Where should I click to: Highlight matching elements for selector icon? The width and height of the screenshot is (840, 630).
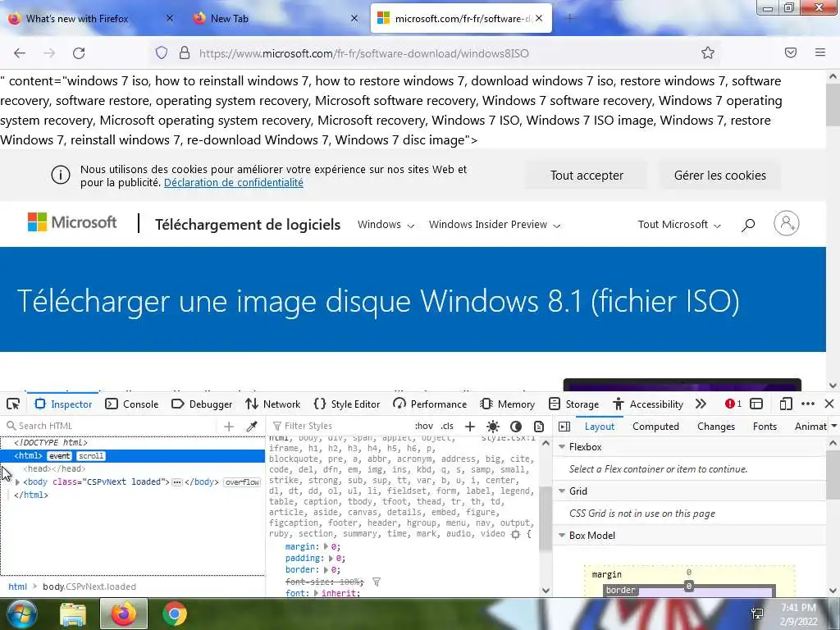coord(515,534)
